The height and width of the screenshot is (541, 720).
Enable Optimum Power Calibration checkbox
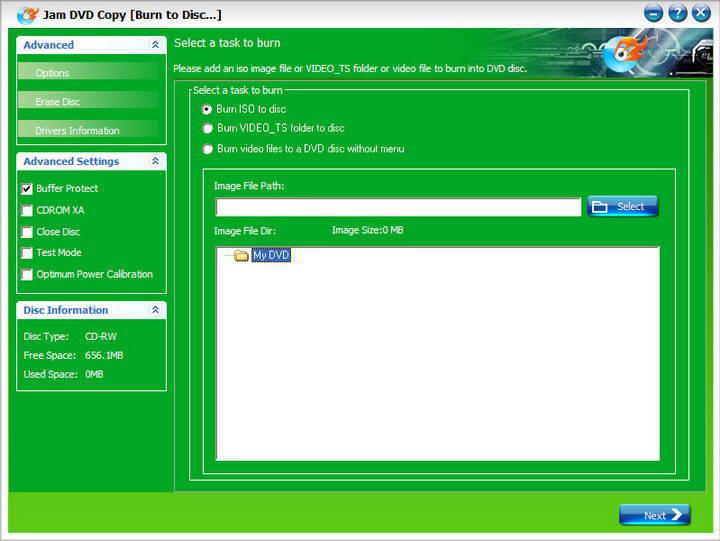coord(27,274)
